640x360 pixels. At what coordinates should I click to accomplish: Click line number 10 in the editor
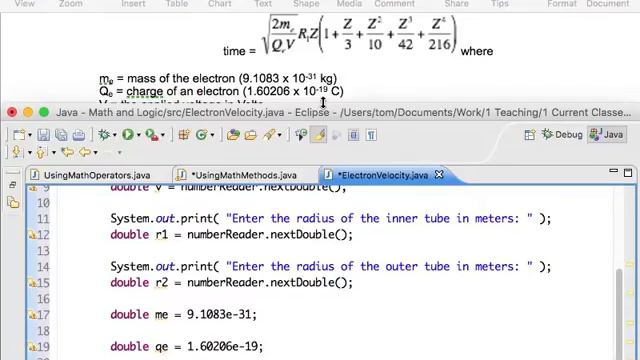43,203
